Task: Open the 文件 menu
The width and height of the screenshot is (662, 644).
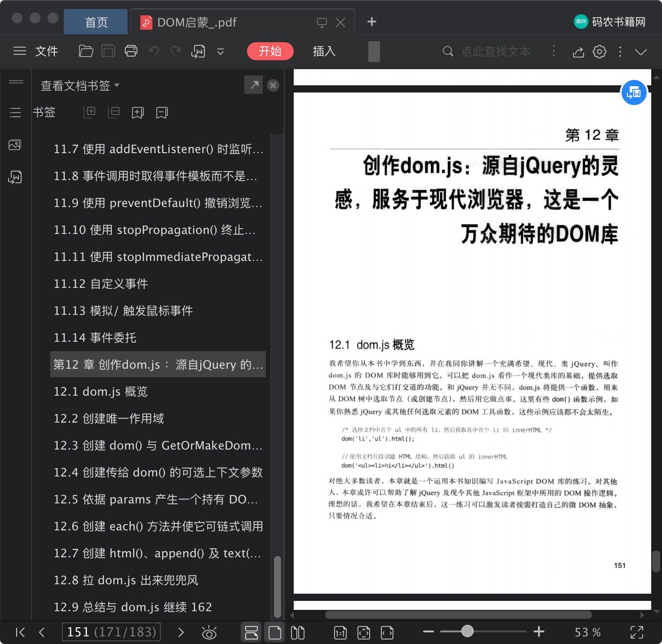Action: coord(47,51)
